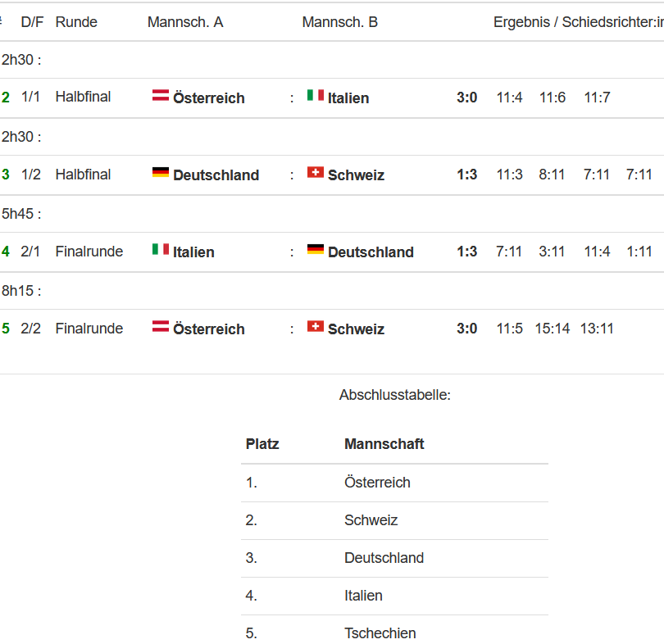The image size is (664, 644).
Task: Click the Runde column header
Action: [x=76, y=22]
